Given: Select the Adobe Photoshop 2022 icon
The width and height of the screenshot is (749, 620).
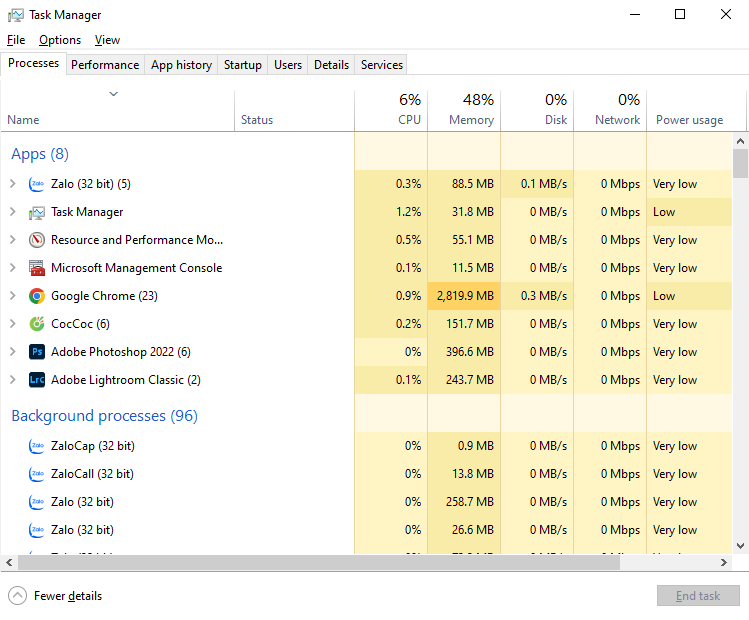Looking at the screenshot, I should coord(37,352).
